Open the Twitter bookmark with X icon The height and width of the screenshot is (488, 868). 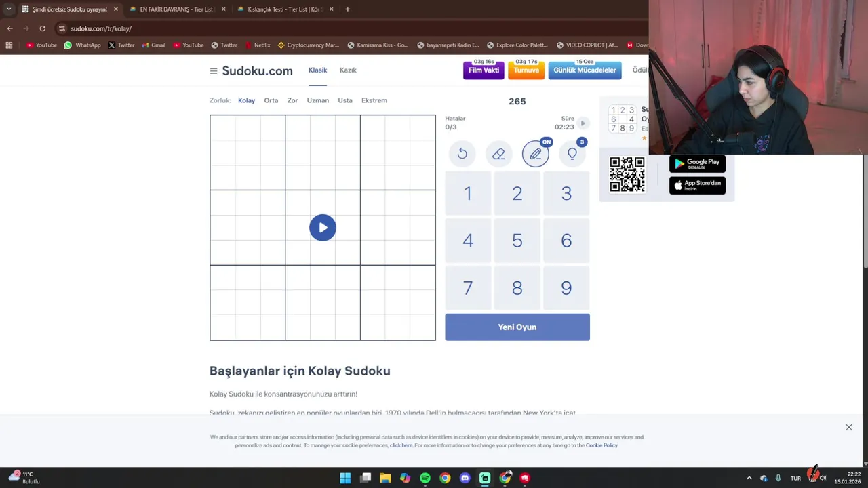[121, 45]
